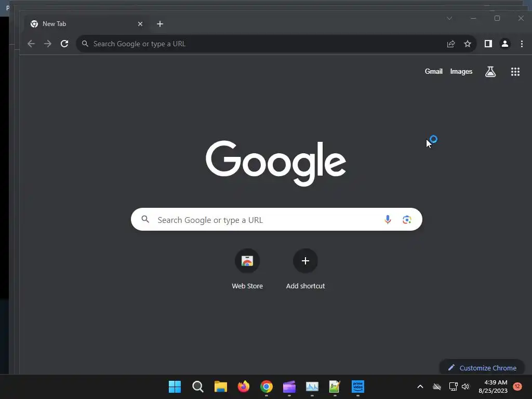Focus the address bar URL field

[264, 44]
